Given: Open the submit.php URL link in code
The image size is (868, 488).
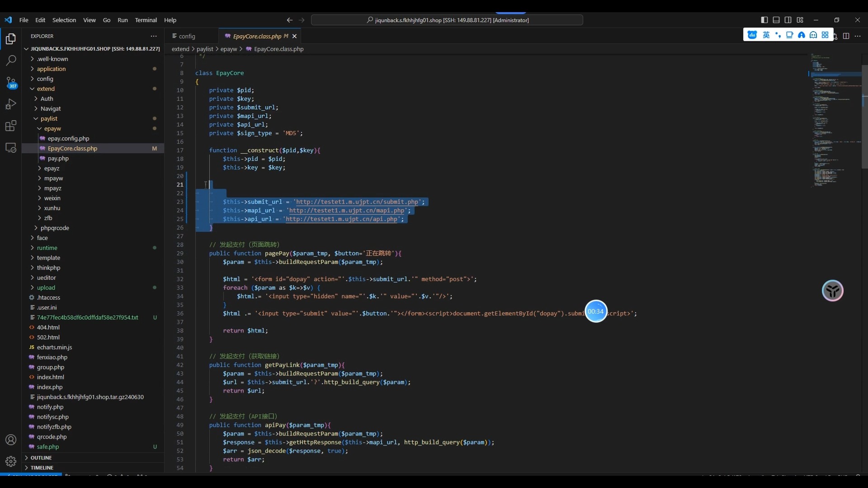Looking at the screenshot, I should coord(357,202).
